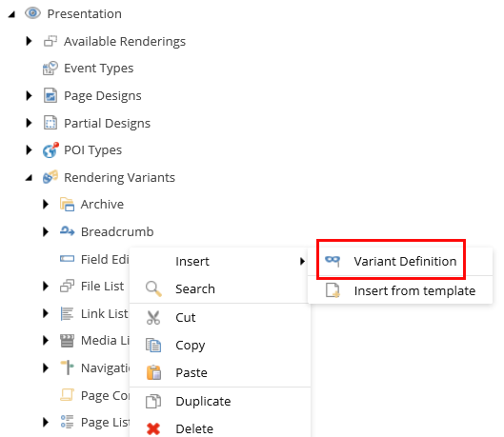
Task: Click the scissors icon beside Cut
Action: [x=153, y=318]
